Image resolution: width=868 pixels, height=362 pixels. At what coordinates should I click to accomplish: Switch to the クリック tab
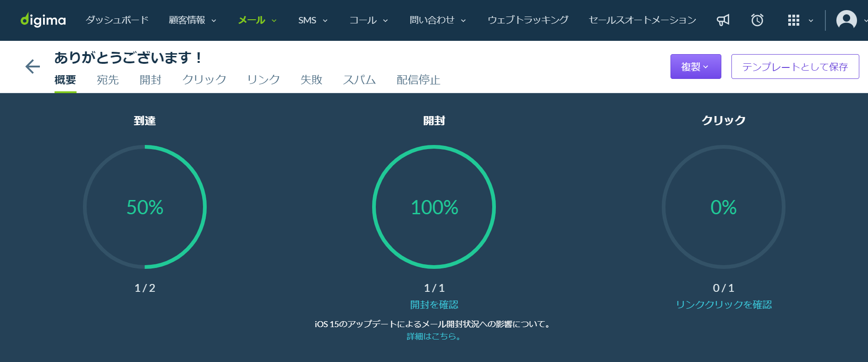coord(204,80)
